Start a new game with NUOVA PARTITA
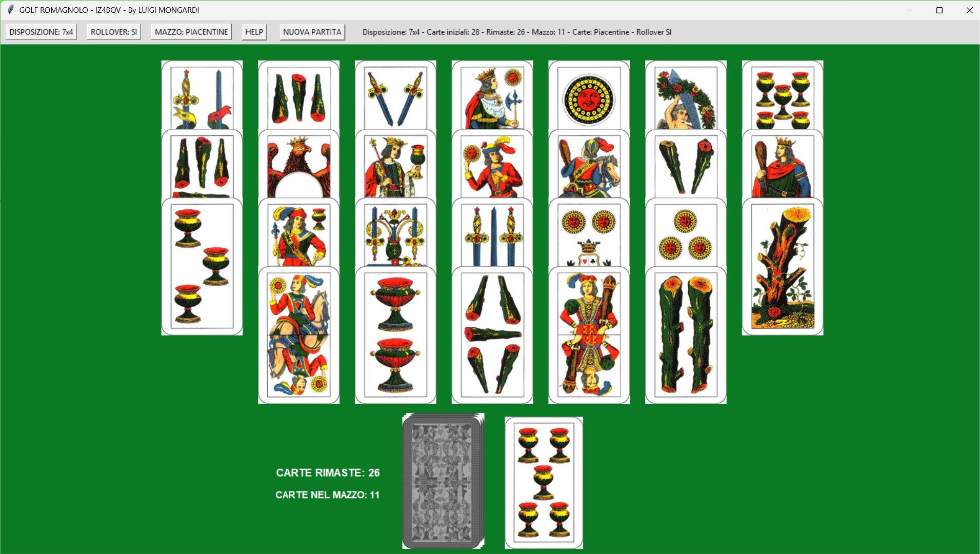Image resolution: width=980 pixels, height=554 pixels. point(312,32)
